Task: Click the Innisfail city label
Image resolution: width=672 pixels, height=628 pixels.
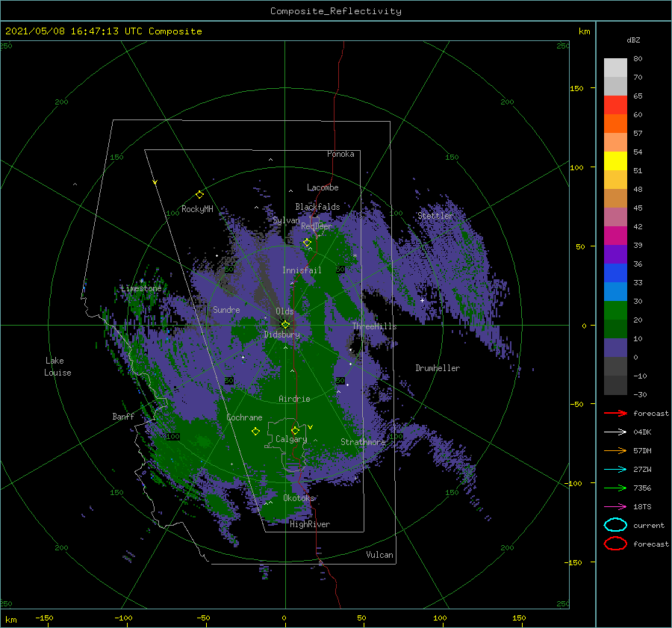Action: [302, 270]
